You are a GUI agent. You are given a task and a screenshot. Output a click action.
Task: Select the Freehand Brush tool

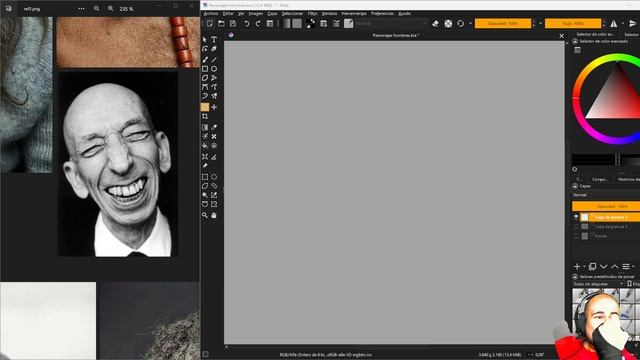pos(205,60)
